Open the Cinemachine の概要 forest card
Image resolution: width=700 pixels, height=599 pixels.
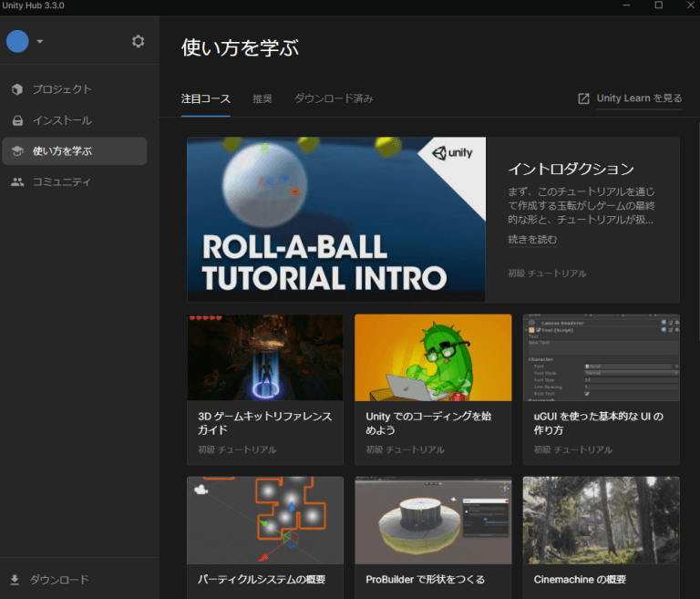pyautogui.click(x=601, y=536)
